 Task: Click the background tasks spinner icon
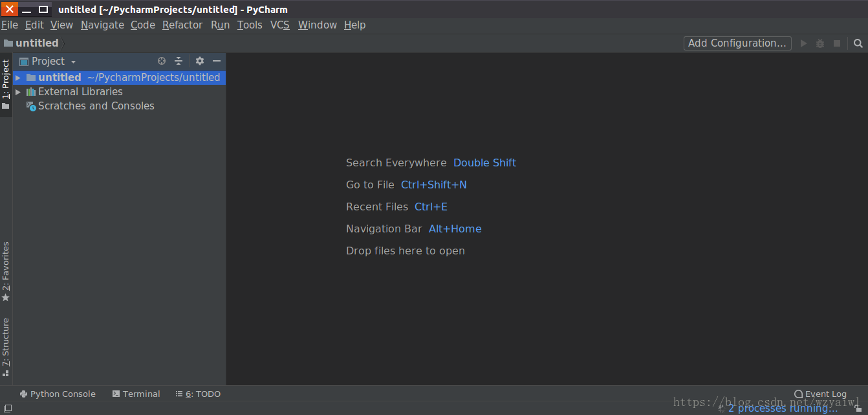(721, 409)
